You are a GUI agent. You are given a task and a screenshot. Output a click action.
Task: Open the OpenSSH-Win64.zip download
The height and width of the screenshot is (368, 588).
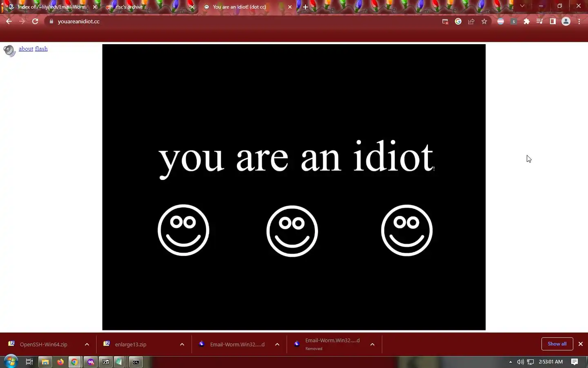[43, 344]
